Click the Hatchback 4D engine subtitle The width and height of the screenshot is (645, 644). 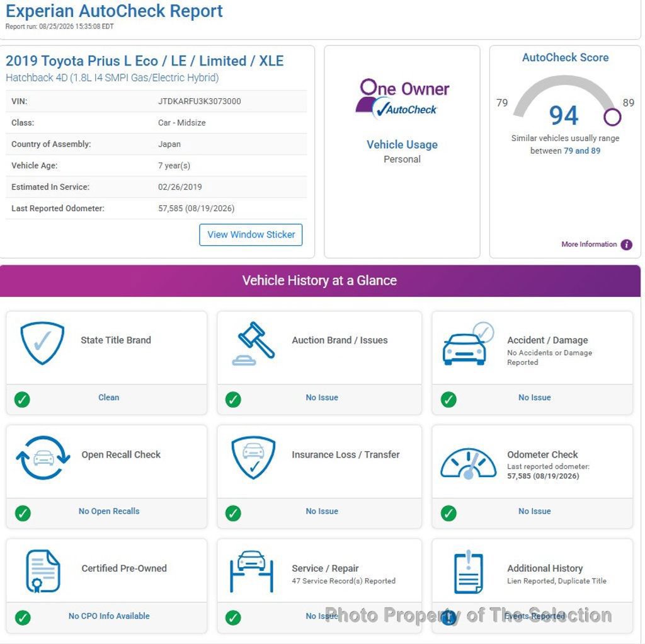[112, 78]
